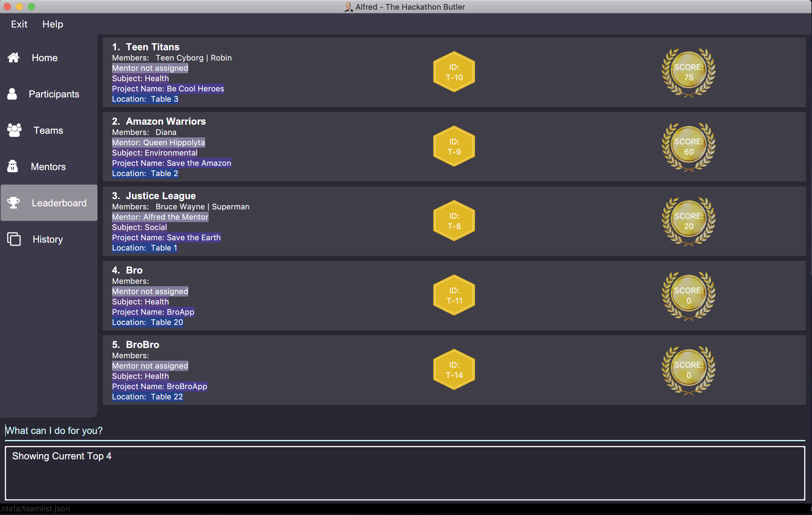The height and width of the screenshot is (515, 812).
Task: Click the ID T-8 hexagon badge
Action: (x=454, y=221)
